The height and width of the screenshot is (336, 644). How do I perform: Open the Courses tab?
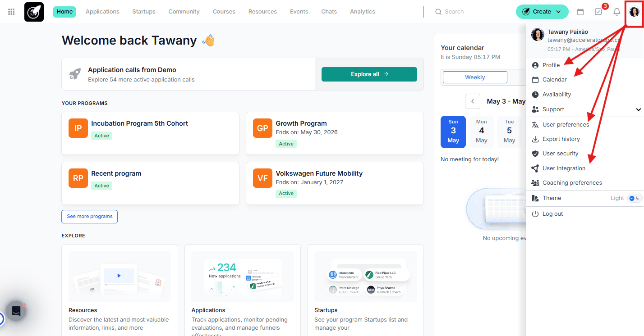[x=224, y=12]
